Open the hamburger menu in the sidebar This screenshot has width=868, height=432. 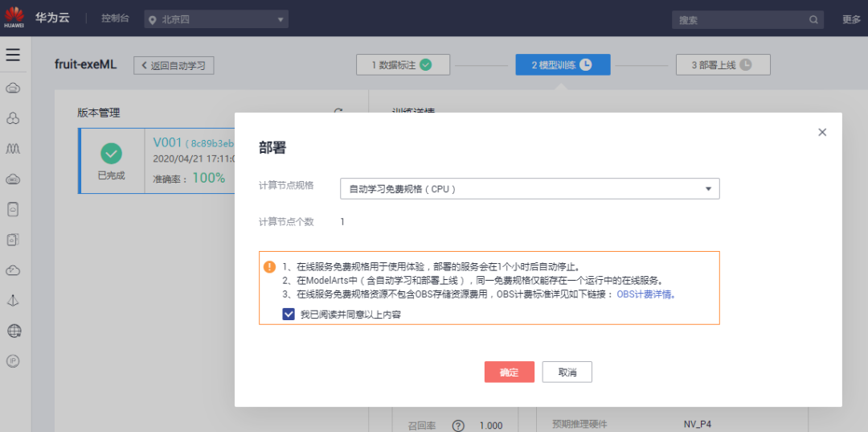[14, 55]
